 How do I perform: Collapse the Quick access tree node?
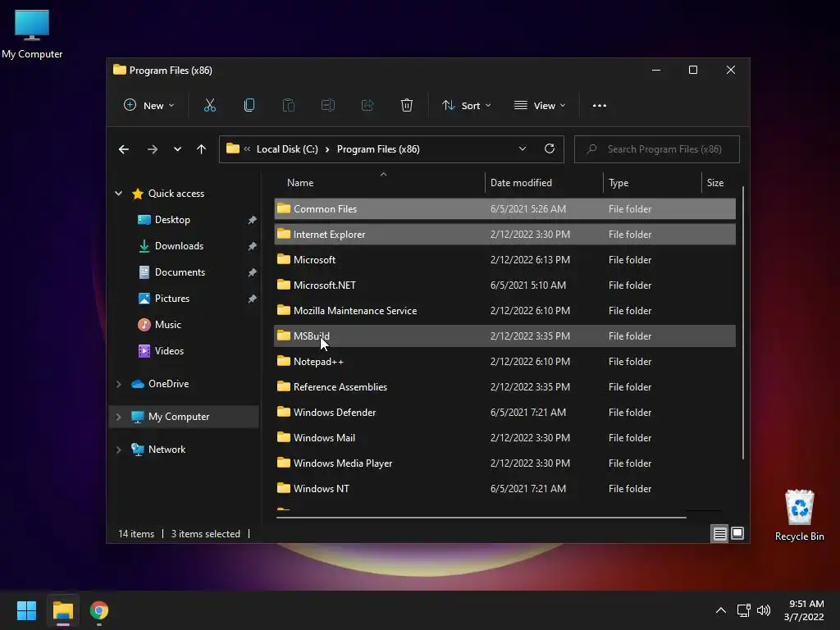pyautogui.click(x=118, y=194)
